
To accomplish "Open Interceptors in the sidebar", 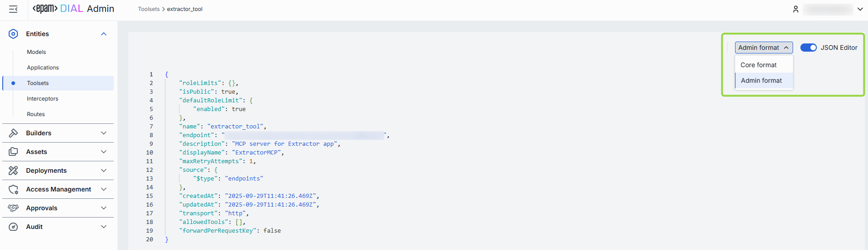I will point(42,99).
